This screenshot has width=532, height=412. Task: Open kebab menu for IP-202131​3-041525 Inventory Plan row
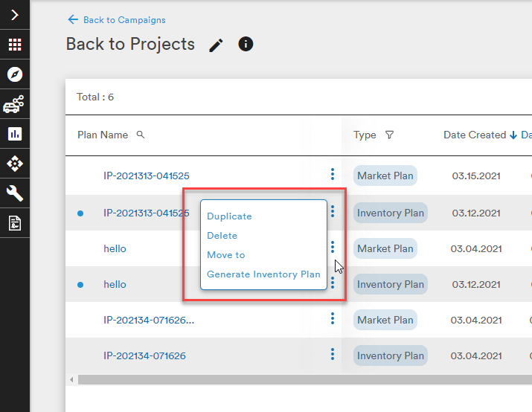(333, 211)
